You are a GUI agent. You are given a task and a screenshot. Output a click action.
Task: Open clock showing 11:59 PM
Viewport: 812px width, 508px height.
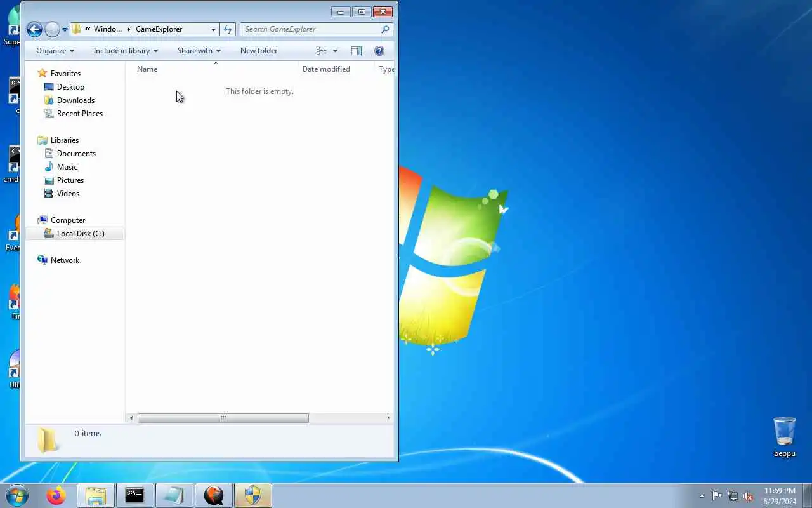(780, 495)
